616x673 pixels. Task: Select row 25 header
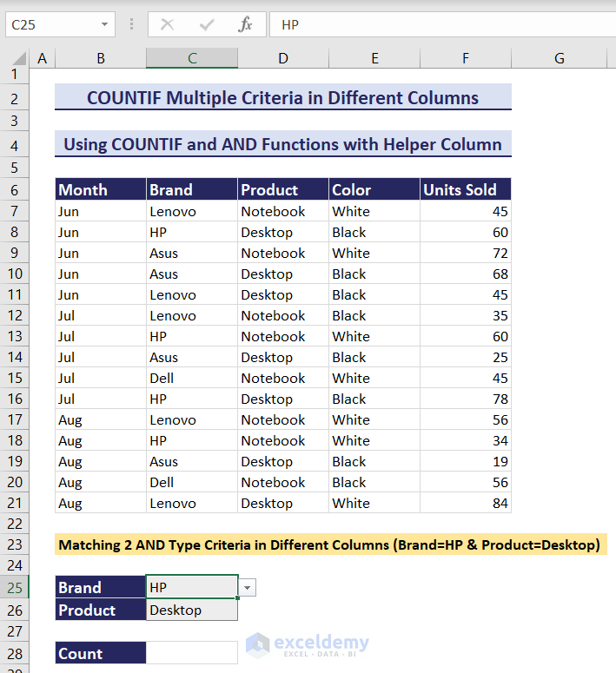click(14, 588)
